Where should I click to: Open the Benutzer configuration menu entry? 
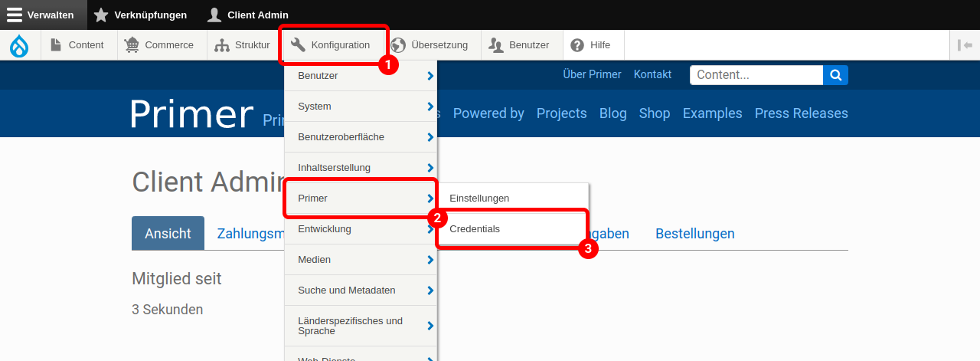361,75
